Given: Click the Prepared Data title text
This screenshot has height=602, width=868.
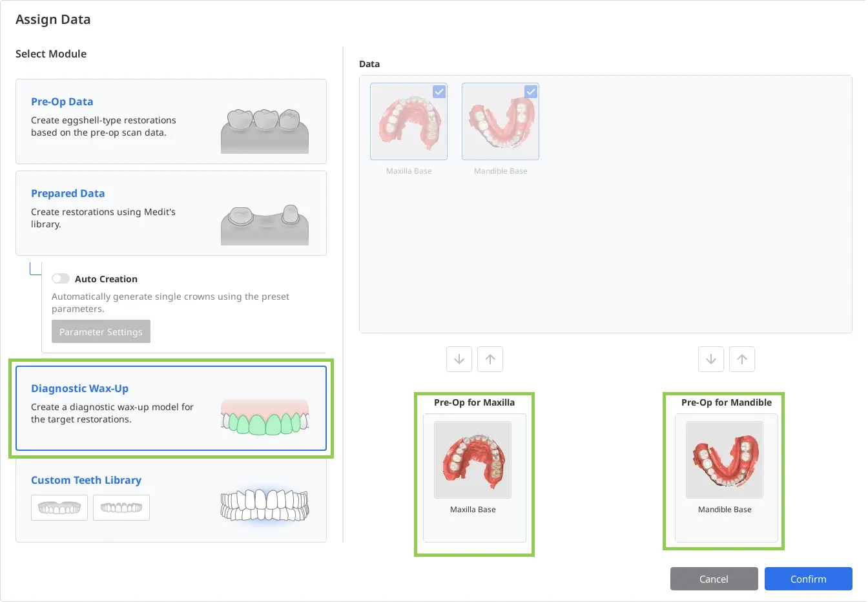Looking at the screenshot, I should coord(68,193).
